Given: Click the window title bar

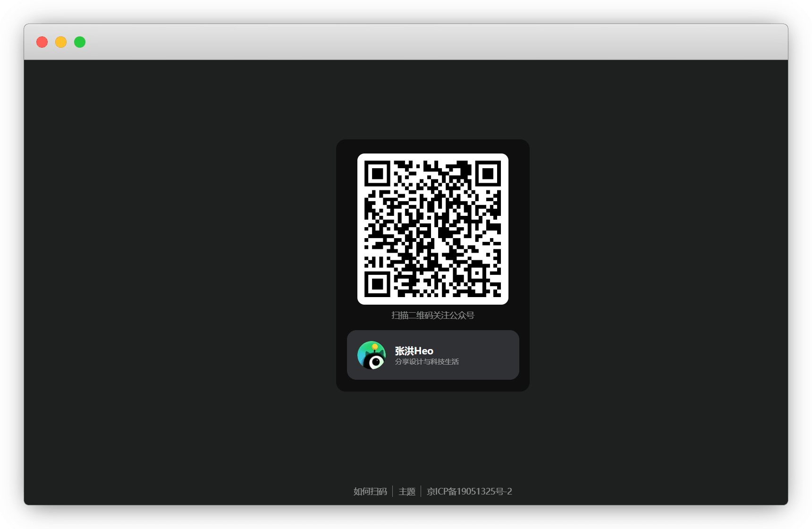Looking at the screenshot, I should (406, 42).
